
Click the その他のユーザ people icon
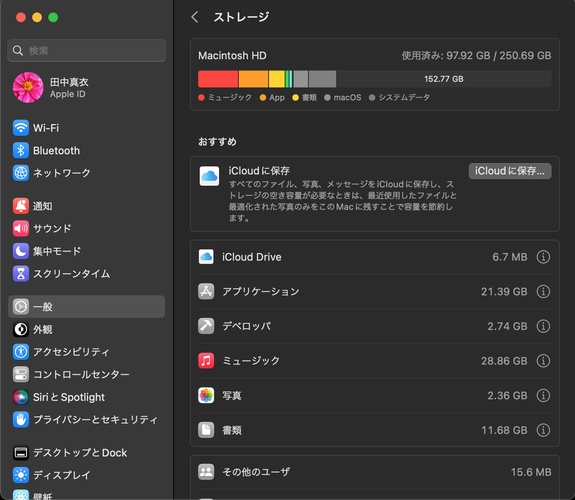[x=206, y=472]
